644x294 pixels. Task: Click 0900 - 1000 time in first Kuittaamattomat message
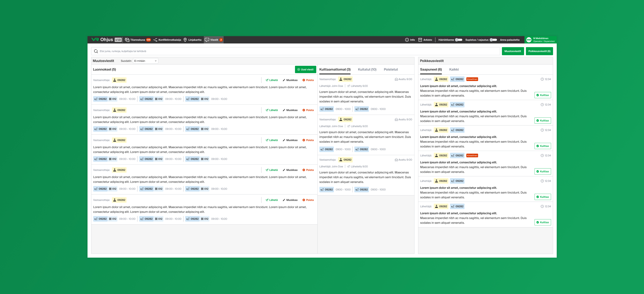click(x=343, y=109)
